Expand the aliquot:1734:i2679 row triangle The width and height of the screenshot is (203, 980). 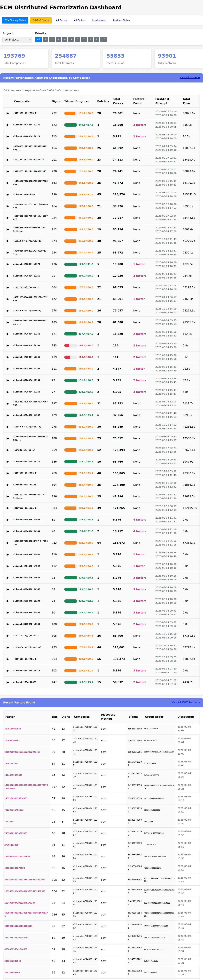click(8, 682)
